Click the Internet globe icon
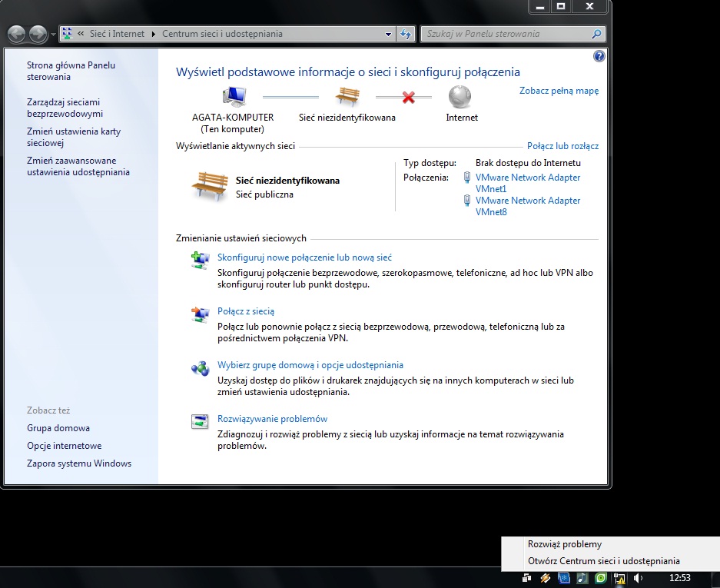 [x=460, y=97]
